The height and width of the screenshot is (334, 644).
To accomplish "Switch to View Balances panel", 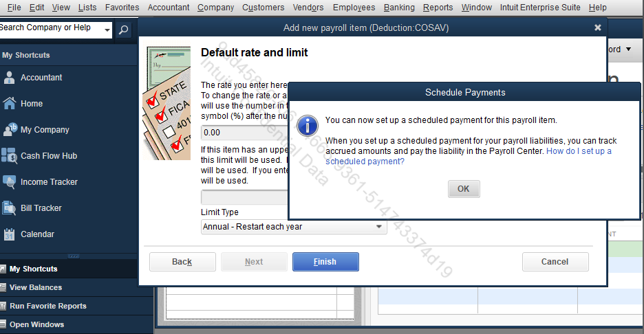I will tap(35, 287).
